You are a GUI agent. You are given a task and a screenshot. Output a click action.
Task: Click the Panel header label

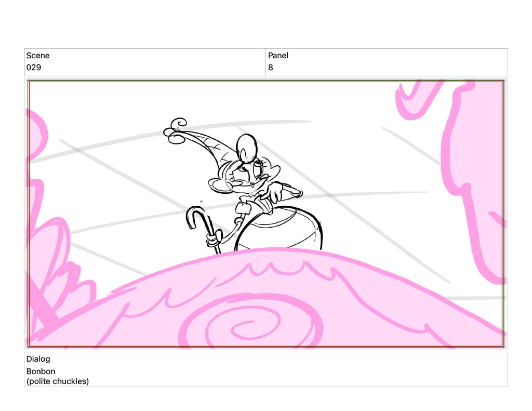coord(278,56)
